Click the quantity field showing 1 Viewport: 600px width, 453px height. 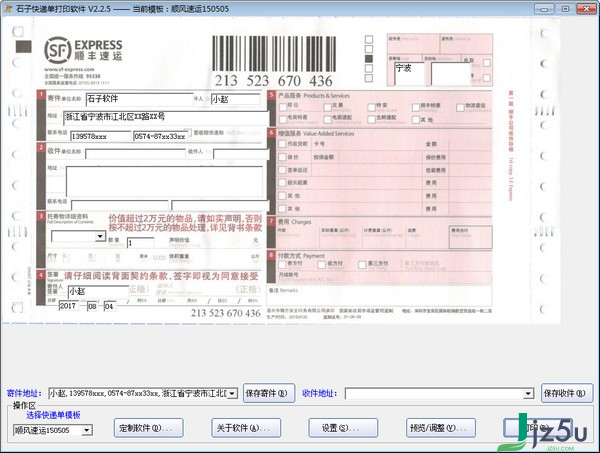141,243
